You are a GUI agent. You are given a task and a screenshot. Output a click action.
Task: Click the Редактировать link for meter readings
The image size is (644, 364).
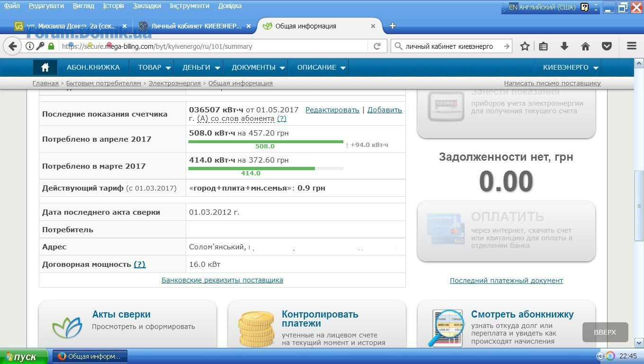pos(332,109)
